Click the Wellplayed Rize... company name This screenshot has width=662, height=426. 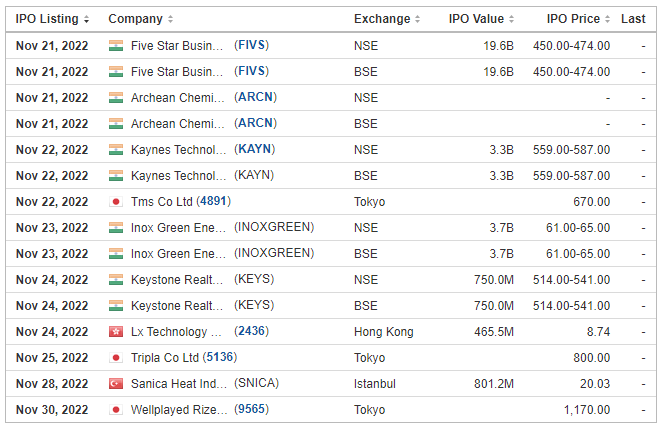179,410
